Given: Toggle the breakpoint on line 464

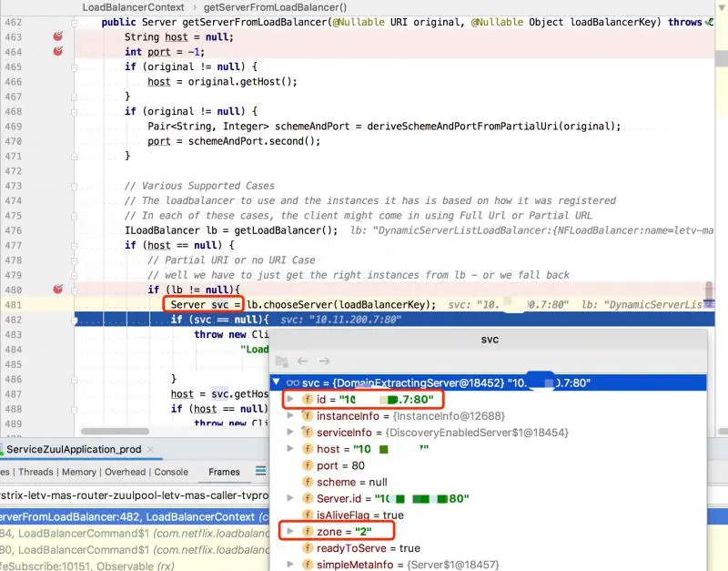Looking at the screenshot, I should click(56, 52).
